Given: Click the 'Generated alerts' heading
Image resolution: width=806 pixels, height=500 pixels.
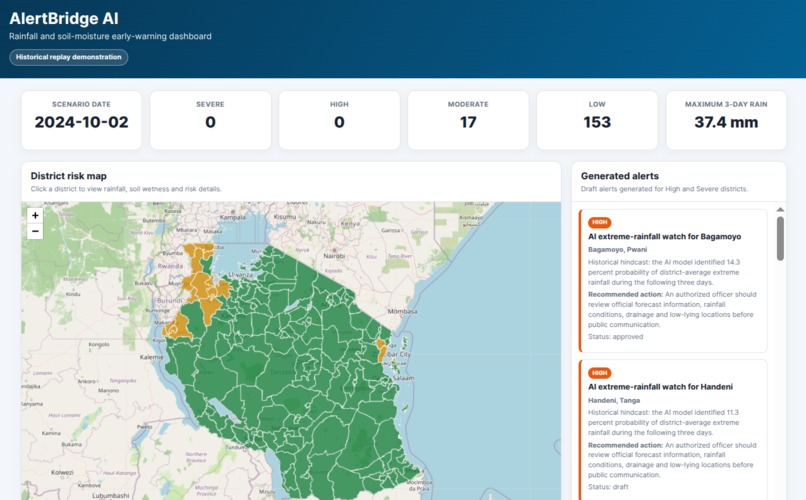Looking at the screenshot, I should click(x=619, y=176).
